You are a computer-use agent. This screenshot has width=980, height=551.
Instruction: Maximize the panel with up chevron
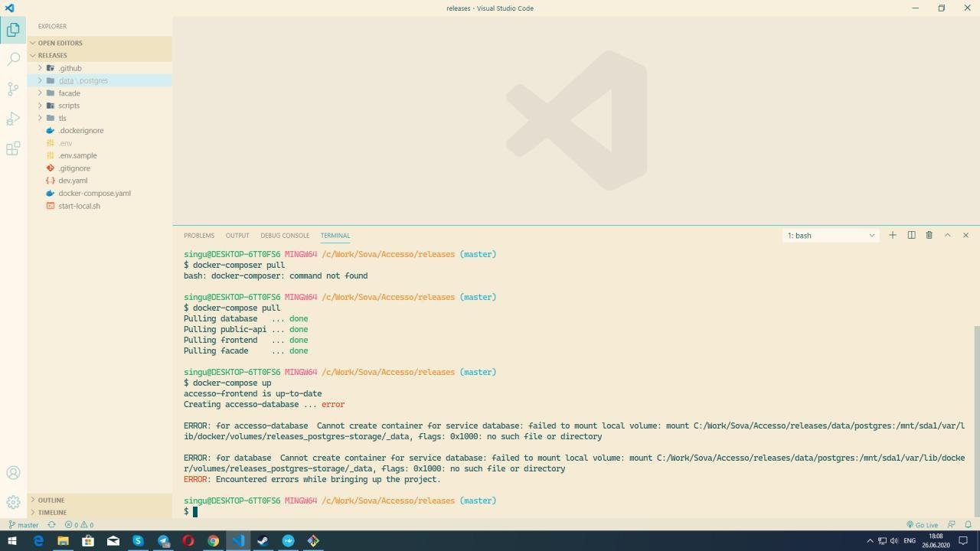[947, 235]
